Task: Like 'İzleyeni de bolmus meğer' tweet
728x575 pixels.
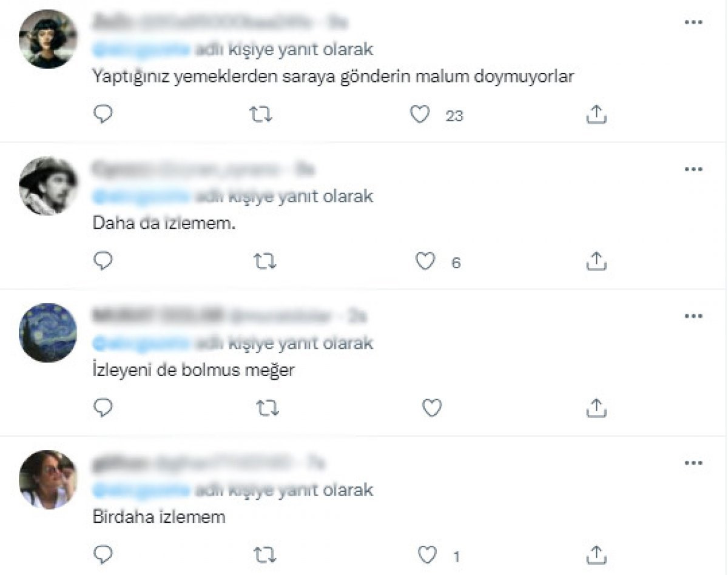Action: [432, 408]
